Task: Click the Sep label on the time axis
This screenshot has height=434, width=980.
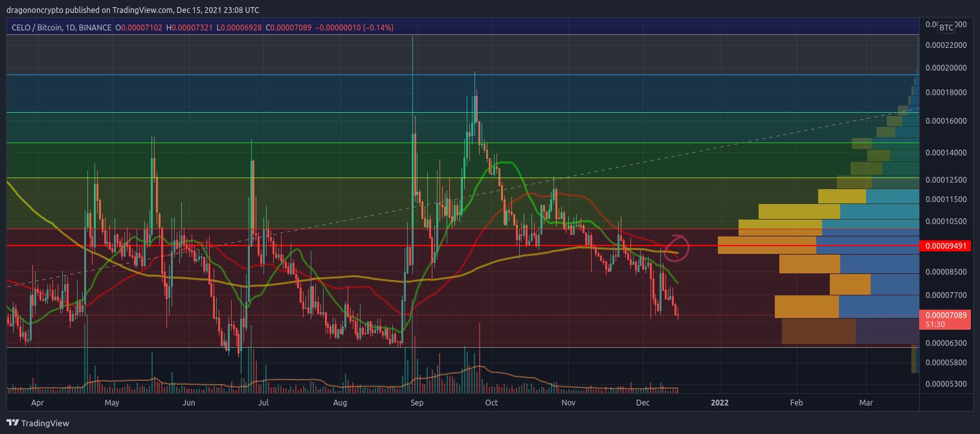Action: point(417,403)
